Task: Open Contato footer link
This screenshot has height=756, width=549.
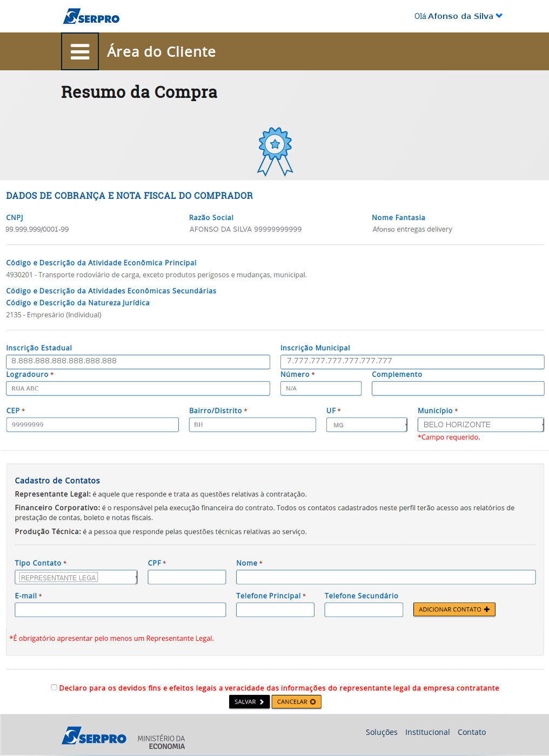Action: tap(472, 732)
